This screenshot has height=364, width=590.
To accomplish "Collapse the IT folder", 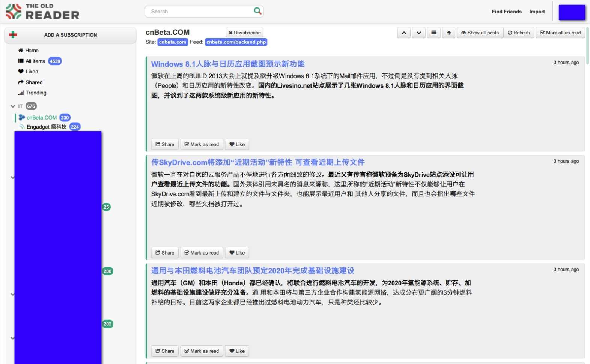I will click(13, 106).
